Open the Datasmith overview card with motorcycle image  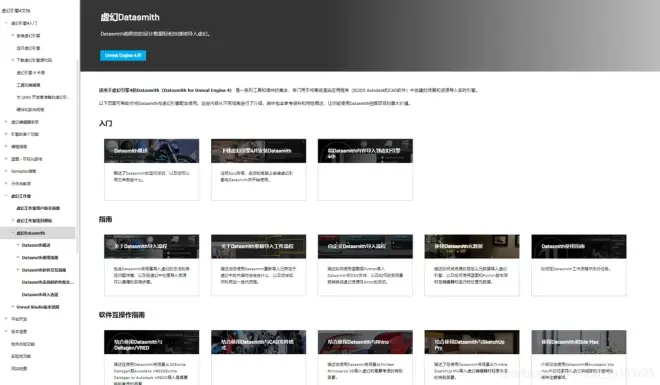[152, 170]
